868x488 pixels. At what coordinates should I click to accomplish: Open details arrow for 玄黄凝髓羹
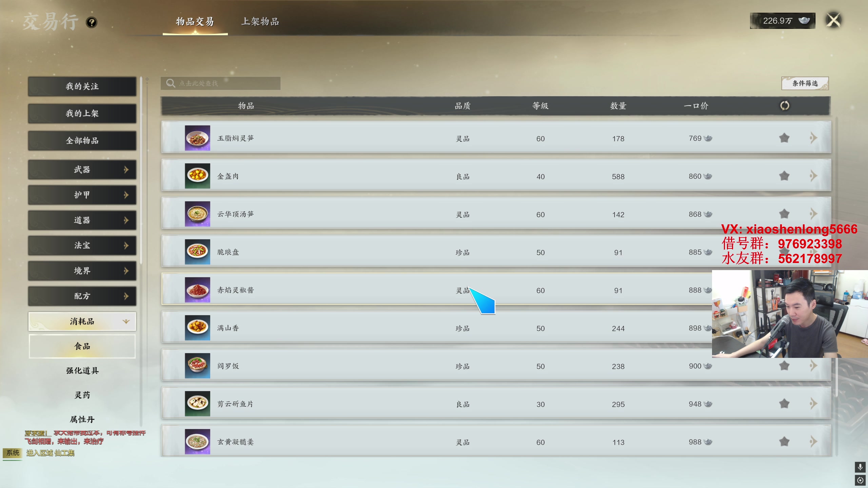point(813,442)
